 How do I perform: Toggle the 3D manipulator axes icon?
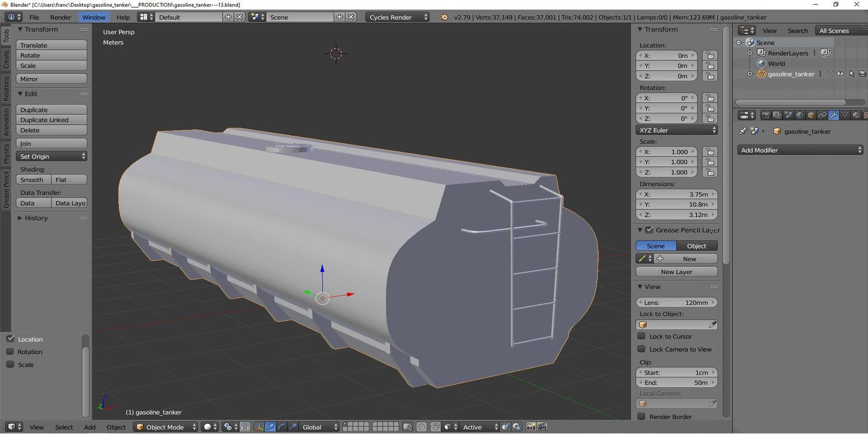pyautogui.click(x=259, y=427)
